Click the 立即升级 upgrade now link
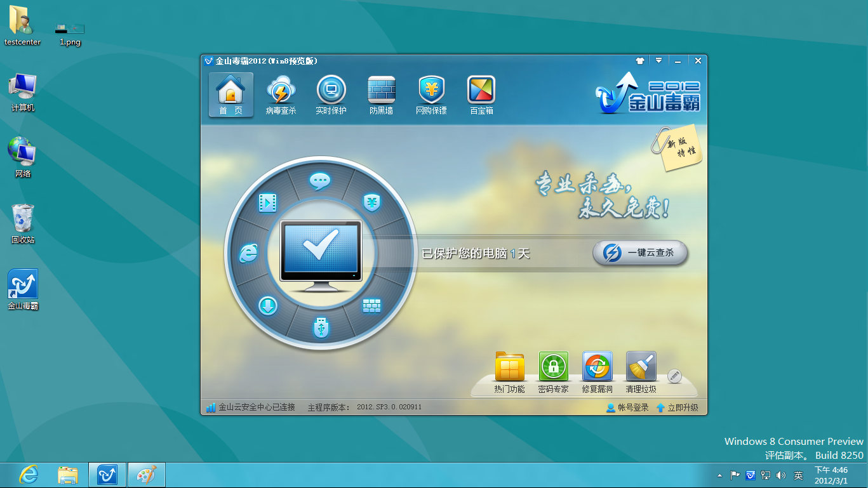The width and height of the screenshot is (868, 488). [x=677, y=407]
